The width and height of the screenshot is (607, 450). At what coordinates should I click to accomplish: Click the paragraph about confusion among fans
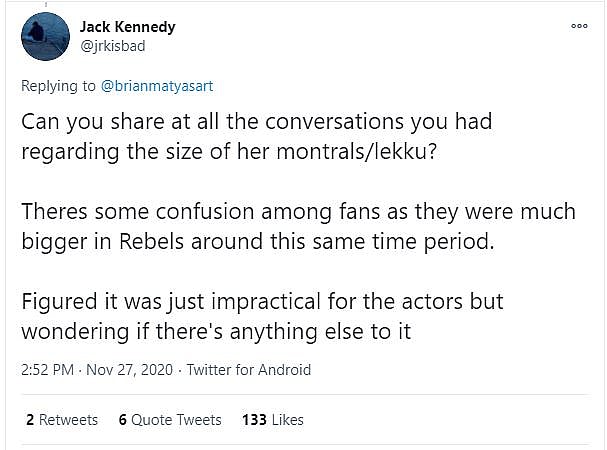point(298,227)
